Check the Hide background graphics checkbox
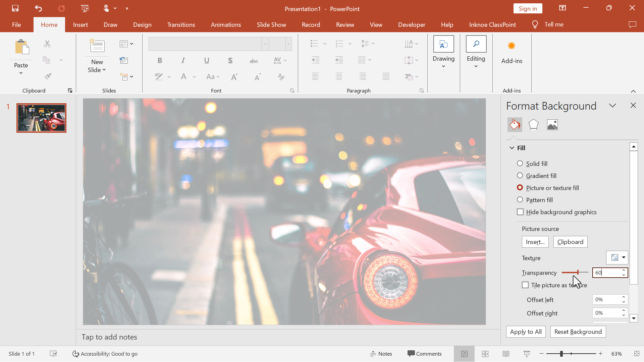 click(x=520, y=212)
